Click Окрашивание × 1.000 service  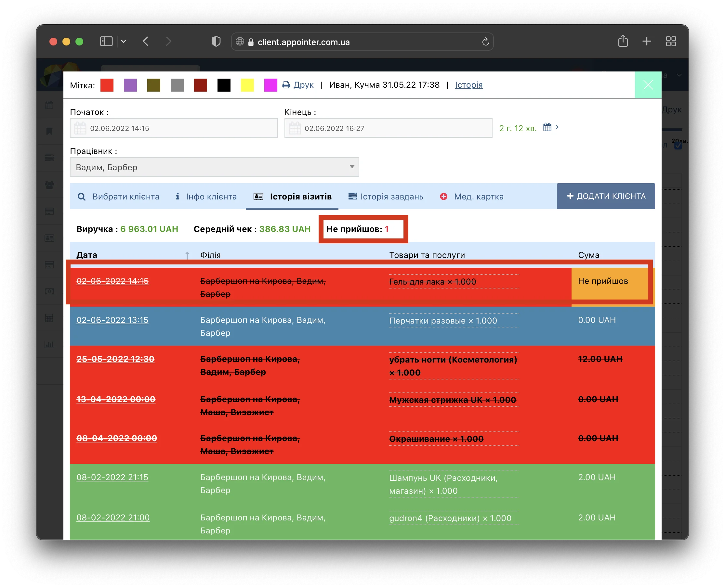click(436, 439)
